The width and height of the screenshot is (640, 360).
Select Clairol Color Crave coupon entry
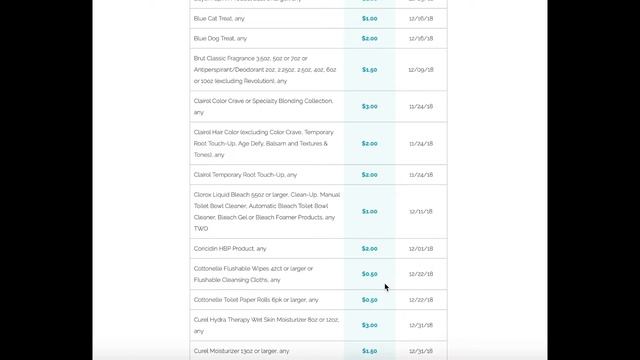(318, 107)
